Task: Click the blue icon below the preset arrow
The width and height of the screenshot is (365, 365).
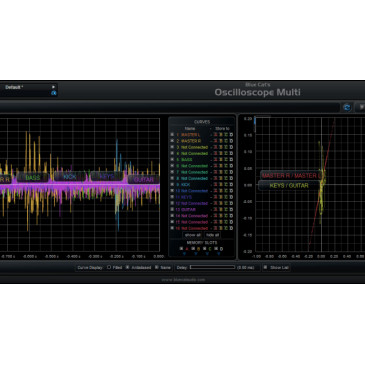Action: tap(53, 93)
